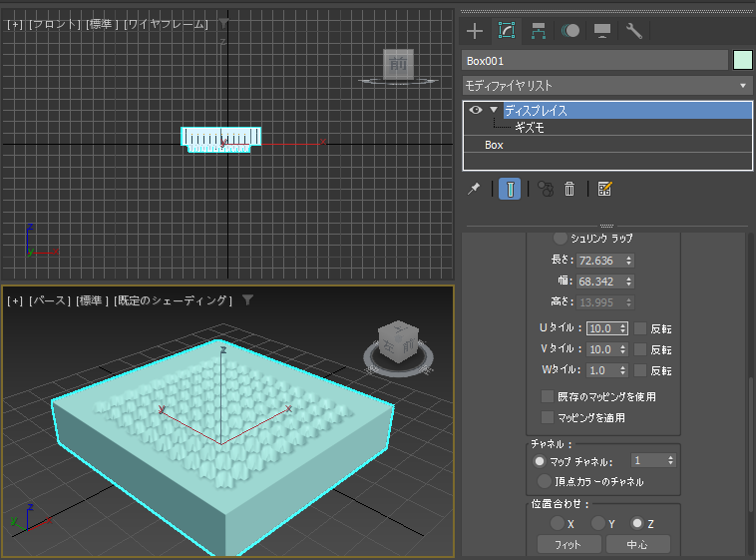Click the Pin Stack icon
The width and height of the screenshot is (756, 560).
474,189
